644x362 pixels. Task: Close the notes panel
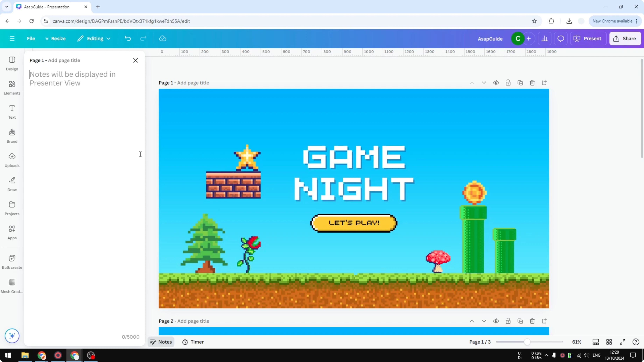[x=135, y=60]
